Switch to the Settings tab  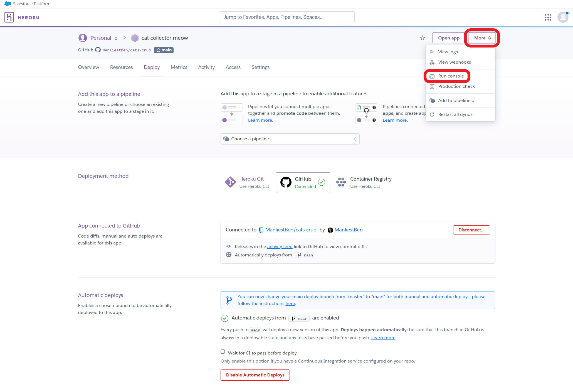(260, 67)
